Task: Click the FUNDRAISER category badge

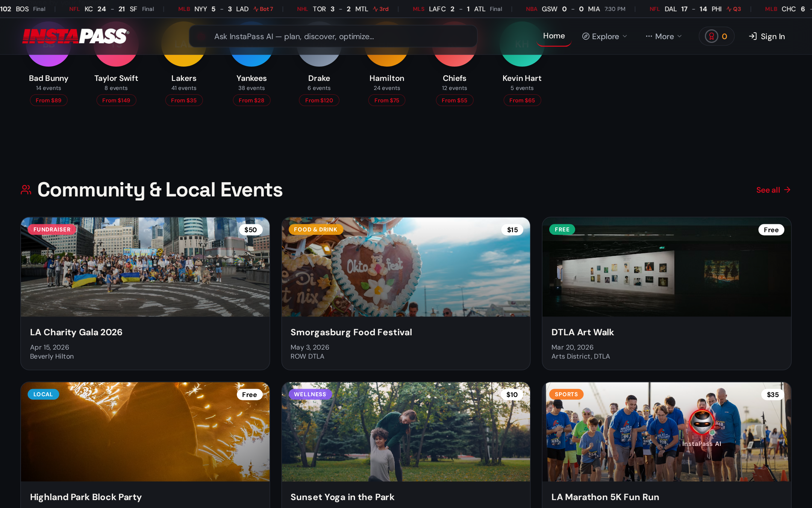Action: (52, 230)
